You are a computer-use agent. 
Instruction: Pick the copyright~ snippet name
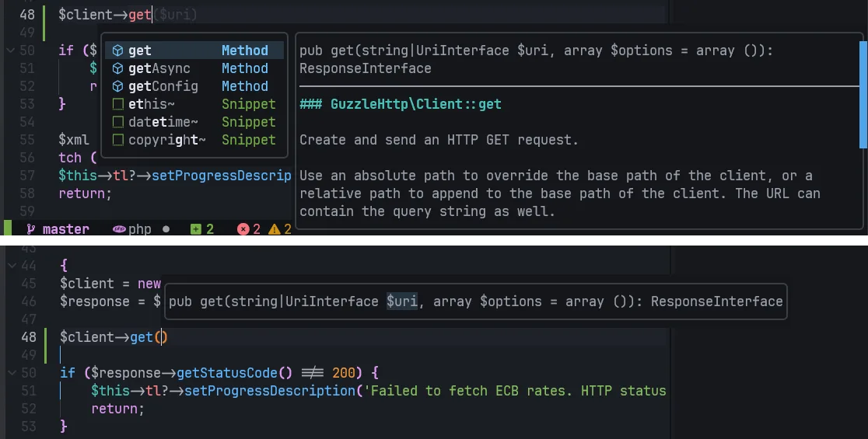pos(166,140)
